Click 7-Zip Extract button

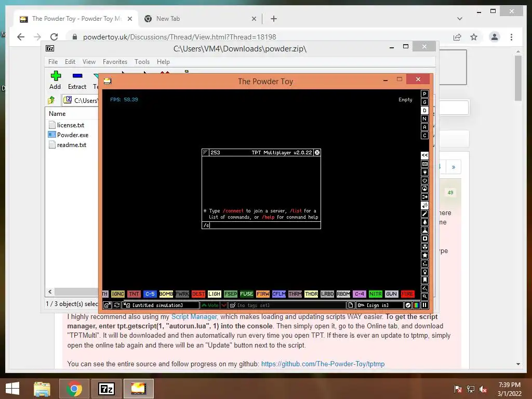tap(77, 80)
